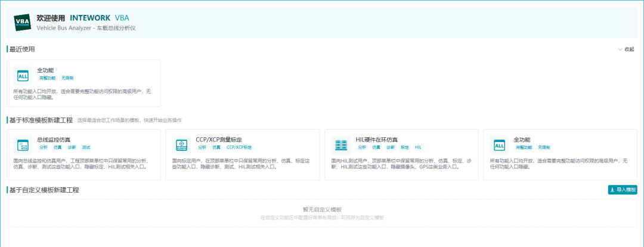Open the 全功能 title in 最近使用
Viewport: 644px width, 247px height.
[x=45, y=70]
